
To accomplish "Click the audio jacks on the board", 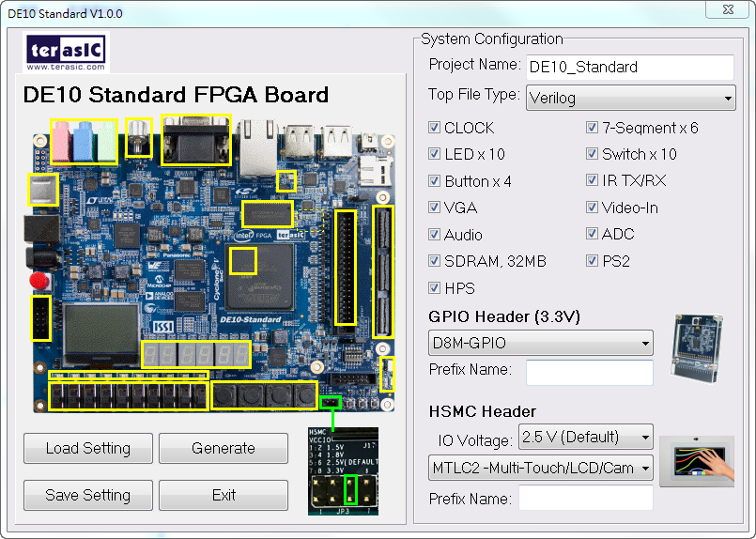I will (84, 142).
